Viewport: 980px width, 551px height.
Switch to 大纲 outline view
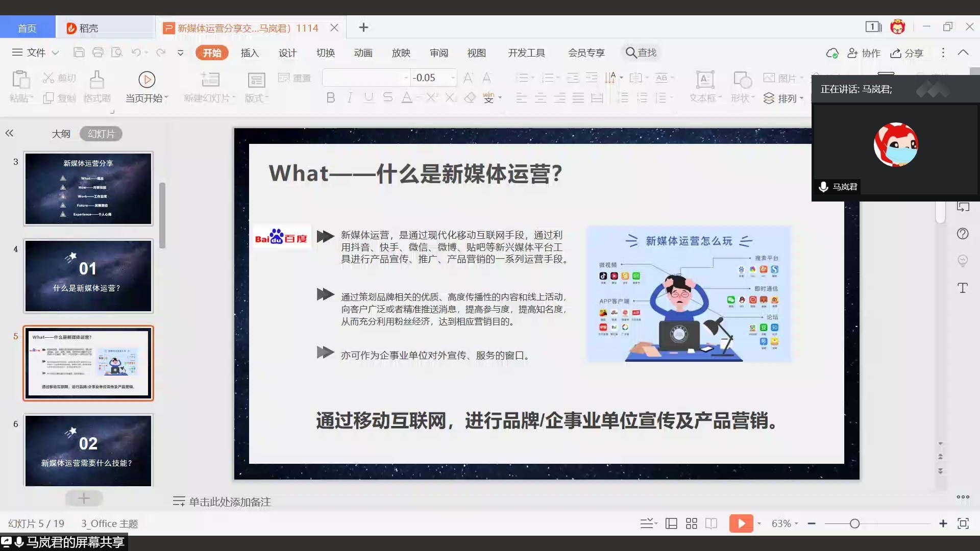61,134
